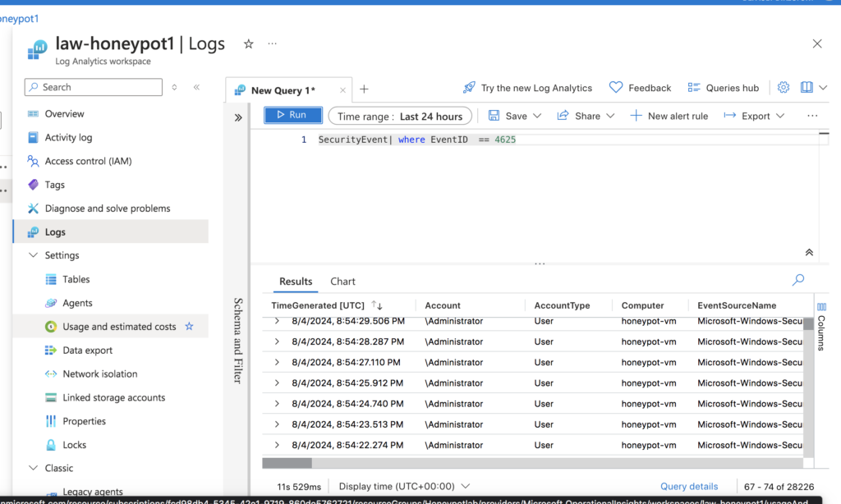This screenshot has height=504, width=841.
Task: Open Query details link
Action: [689, 486]
